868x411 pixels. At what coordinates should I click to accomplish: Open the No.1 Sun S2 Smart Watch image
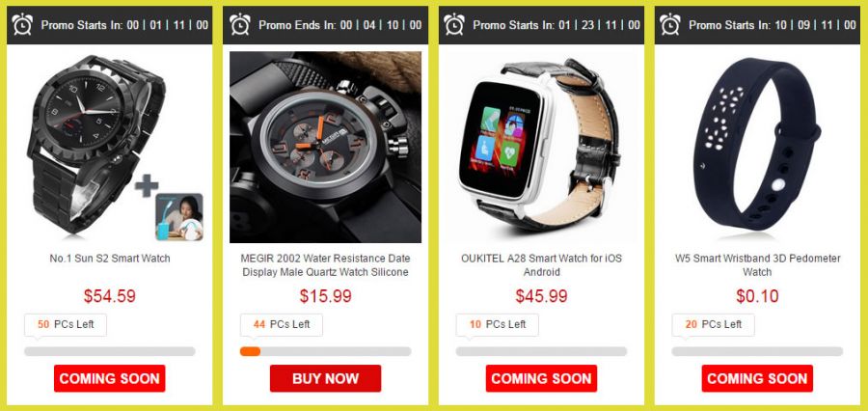[96, 144]
